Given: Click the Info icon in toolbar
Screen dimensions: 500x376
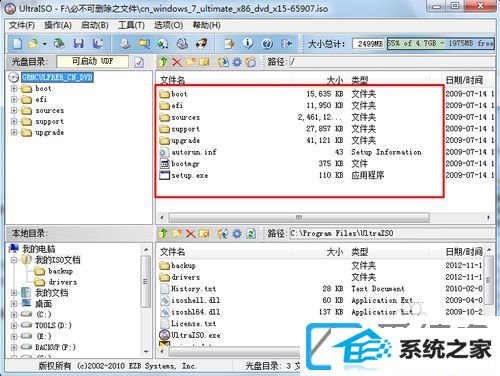Looking at the screenshot, I should click(x=248, y=43).
